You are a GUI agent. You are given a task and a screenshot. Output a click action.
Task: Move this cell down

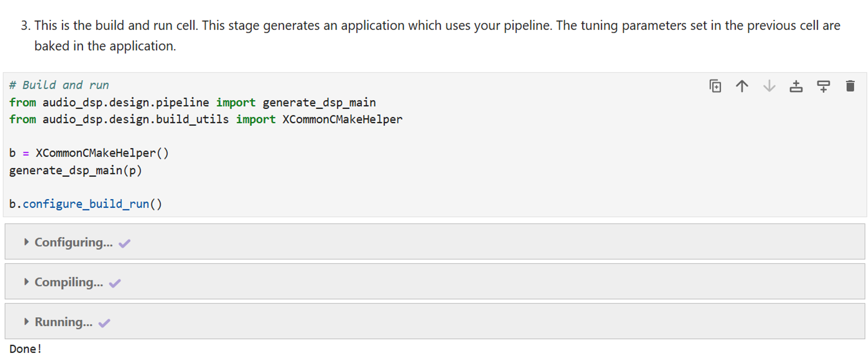point(769,86)
